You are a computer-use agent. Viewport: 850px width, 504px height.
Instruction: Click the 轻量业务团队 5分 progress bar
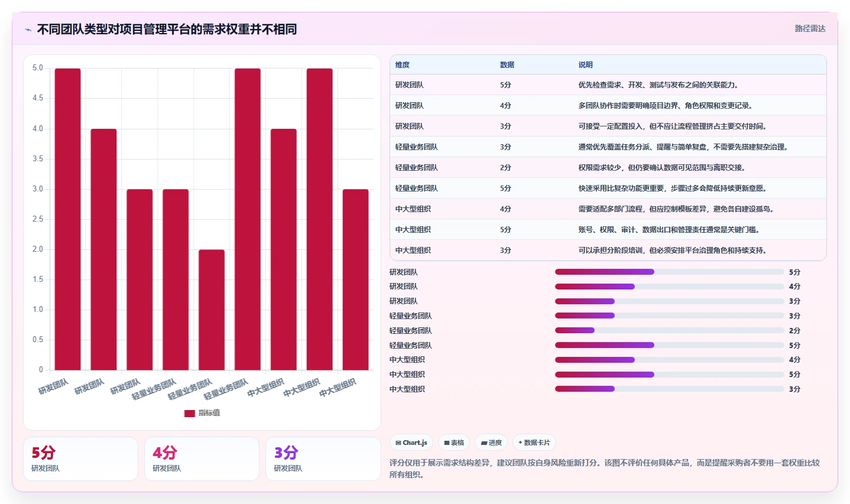click(x=670, y=345)
